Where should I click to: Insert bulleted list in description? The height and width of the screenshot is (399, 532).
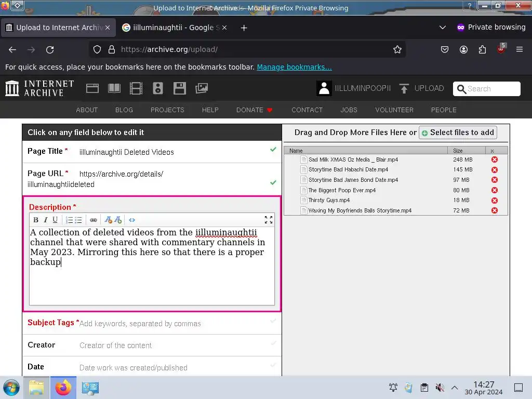78,220
